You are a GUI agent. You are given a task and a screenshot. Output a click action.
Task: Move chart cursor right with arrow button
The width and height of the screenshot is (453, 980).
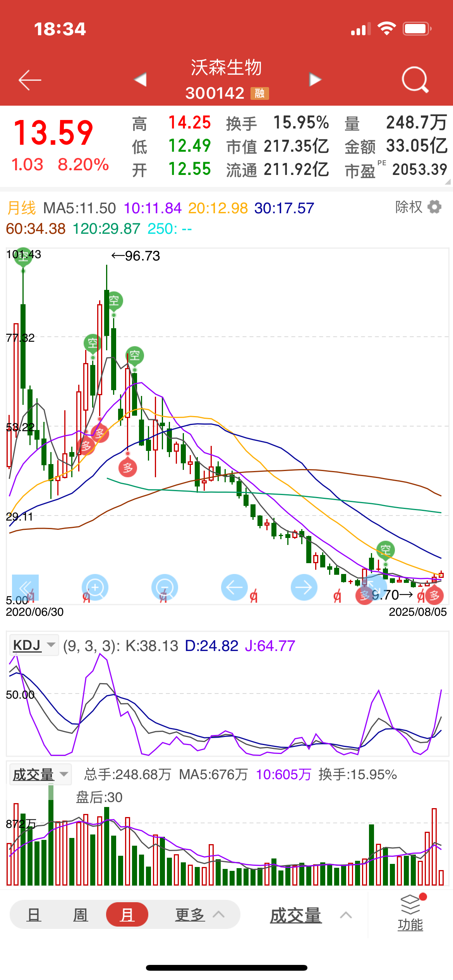point(304,588)
